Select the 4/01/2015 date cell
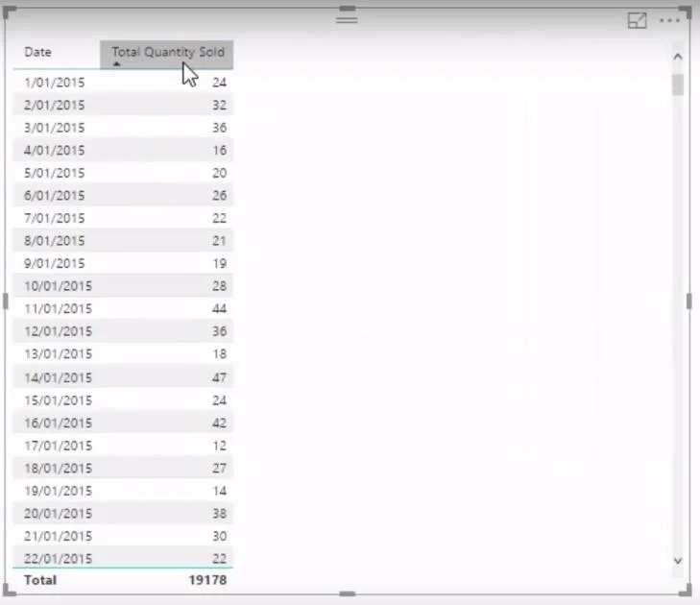 [55, 151]
